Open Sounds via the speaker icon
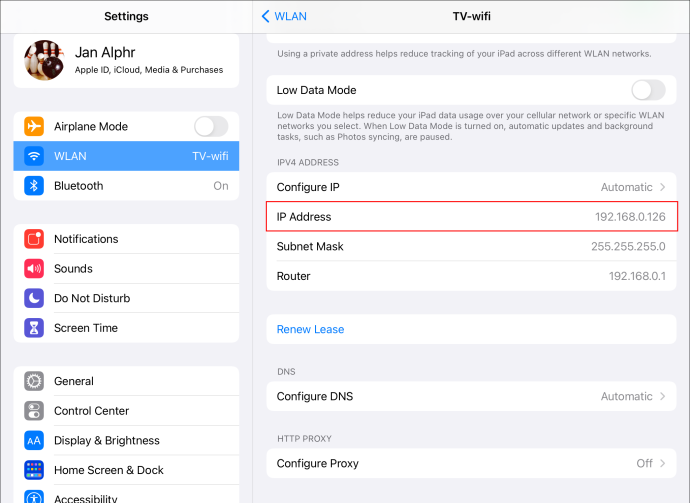 pos(34,268)
